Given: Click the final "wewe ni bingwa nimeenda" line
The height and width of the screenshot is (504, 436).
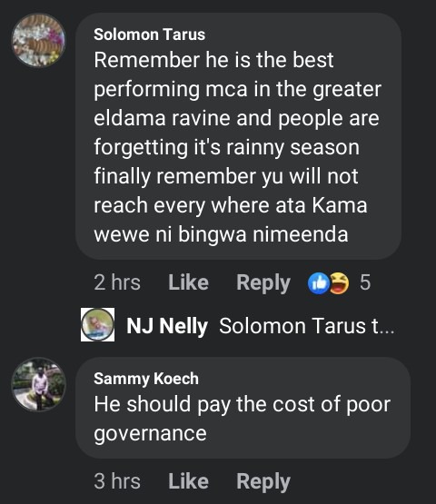Looking at the screenshot, I should (221, 234).
